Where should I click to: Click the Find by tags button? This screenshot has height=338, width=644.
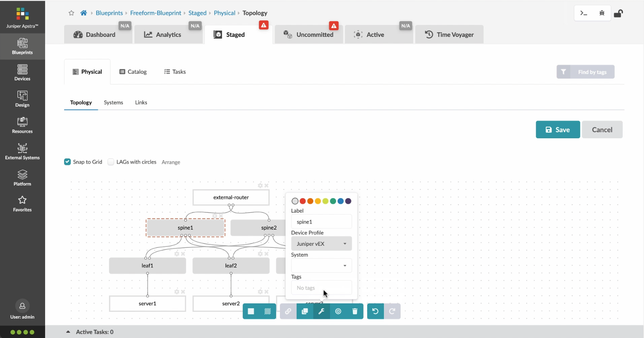(x=586, y=72)
